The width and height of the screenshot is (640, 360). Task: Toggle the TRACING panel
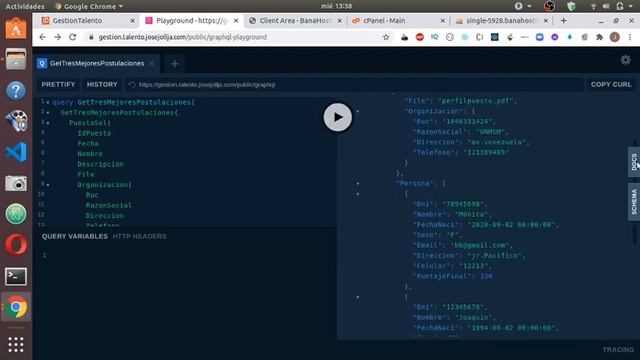click(x=618, y=350)
